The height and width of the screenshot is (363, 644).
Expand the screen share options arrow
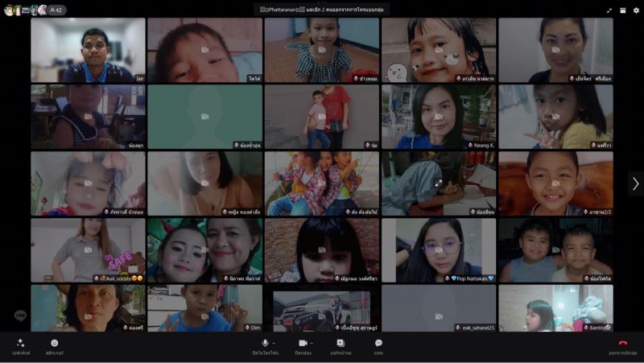(x=350, y=343)
